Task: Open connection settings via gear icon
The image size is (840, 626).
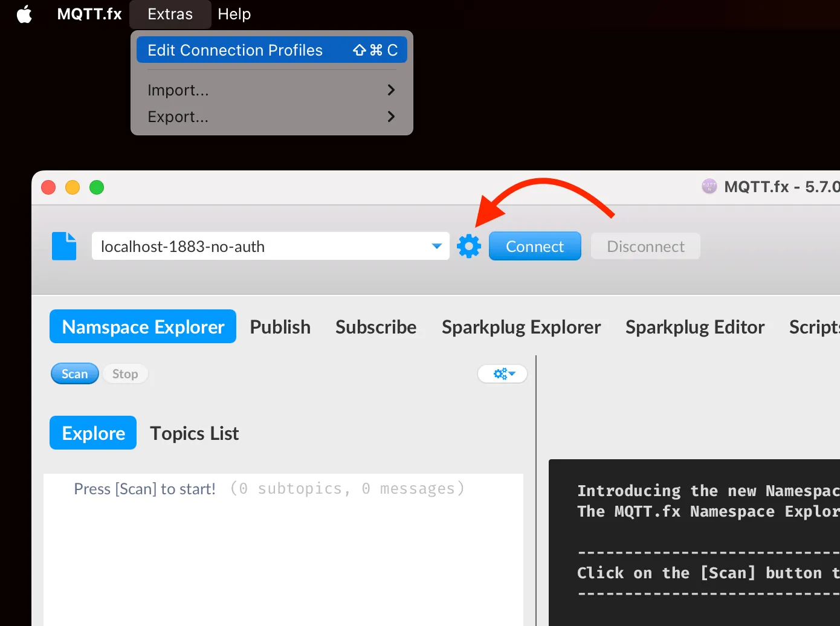Action: click(469, 247)
